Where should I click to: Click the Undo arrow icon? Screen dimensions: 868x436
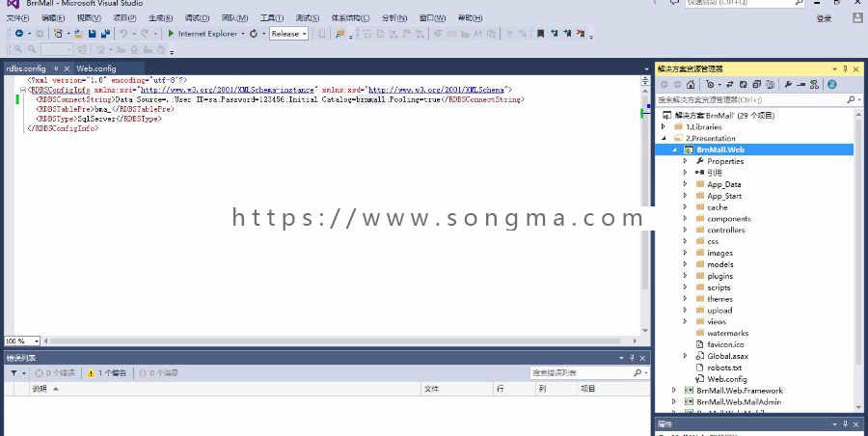(122, 34)
